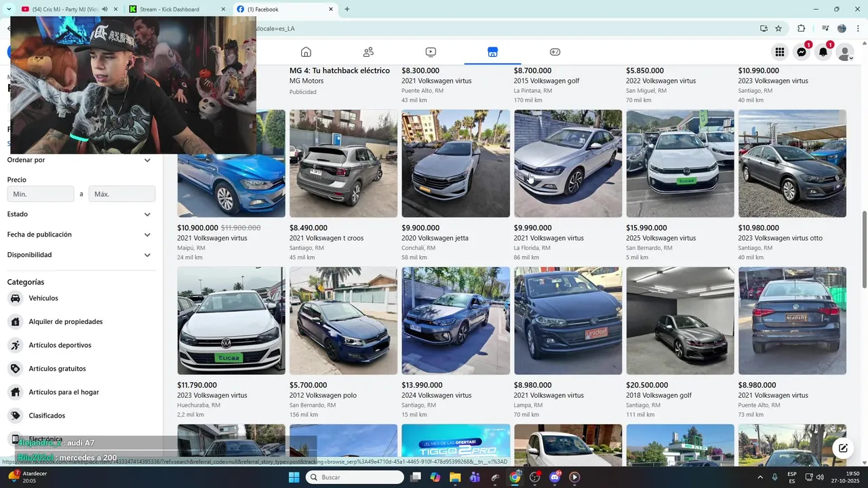This screenshot has width=868, height=488.
Task: Open Windows Start menu
Action: coord(294,477)
